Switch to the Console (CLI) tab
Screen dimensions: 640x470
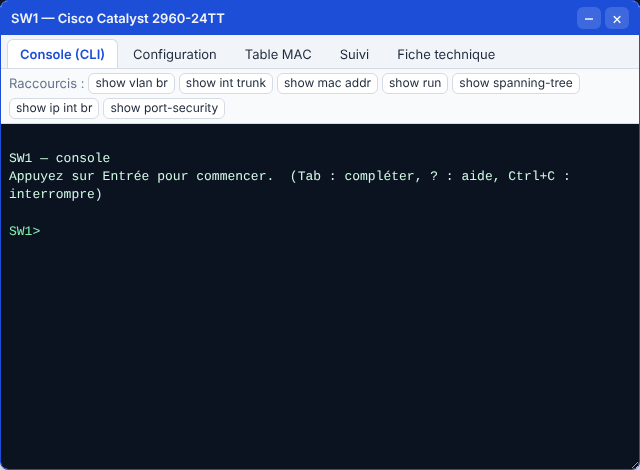click(x=62, y=54)
